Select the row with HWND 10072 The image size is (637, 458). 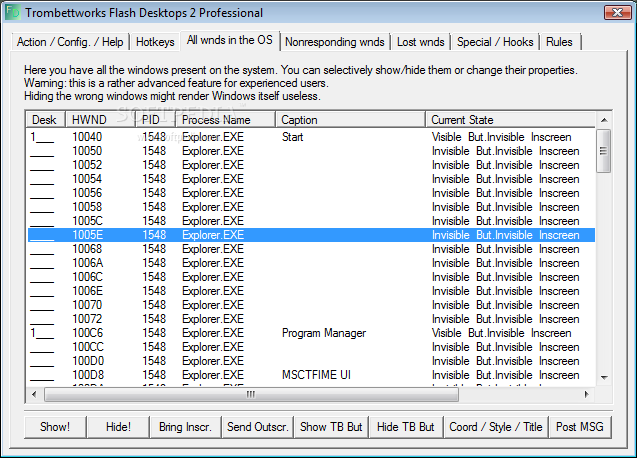[x=311, y=319]
